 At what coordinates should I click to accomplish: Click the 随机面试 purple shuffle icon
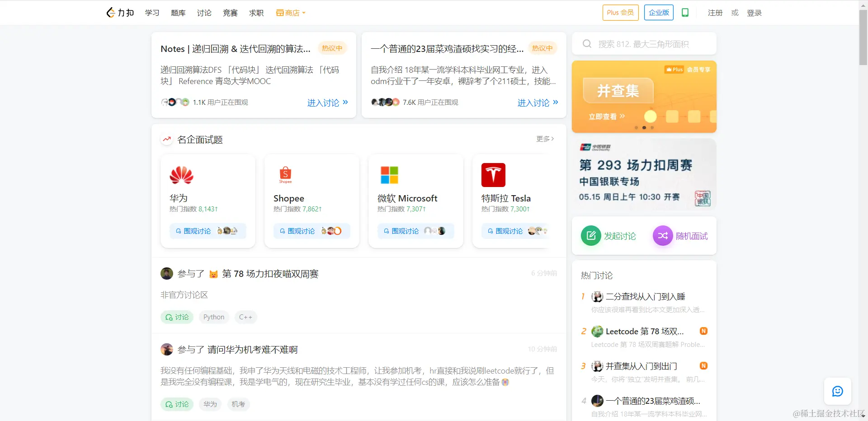(x=663, y=235)
